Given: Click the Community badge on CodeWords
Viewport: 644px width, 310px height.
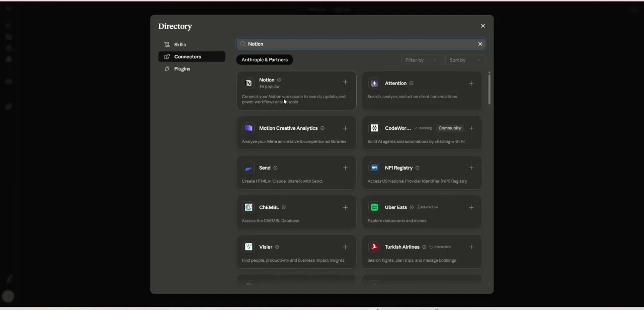Looking at the screenshot, I should coord(450,128).
